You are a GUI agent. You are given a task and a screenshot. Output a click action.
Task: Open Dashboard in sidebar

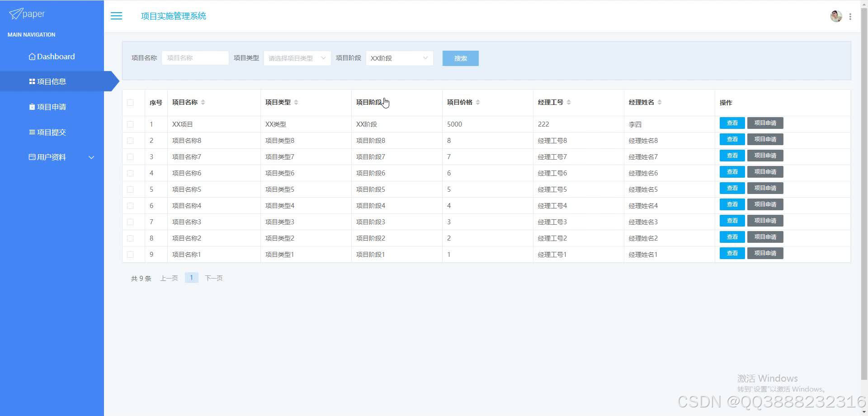click(x=52, y=57)
